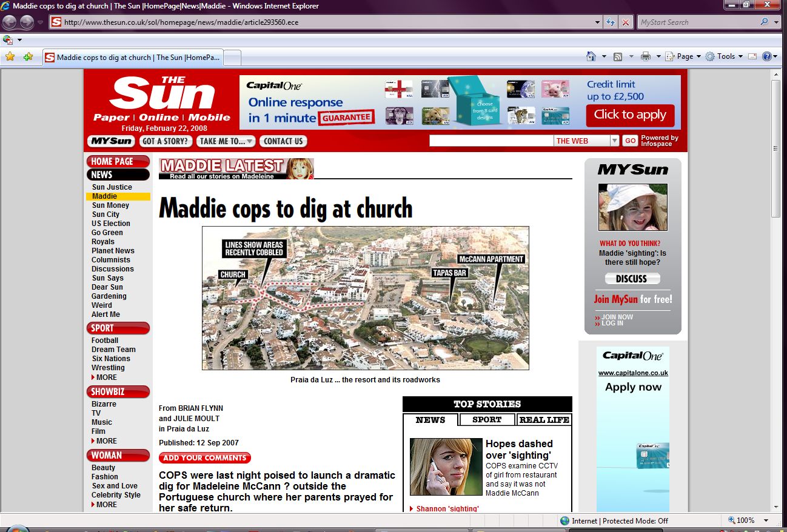The image size is (787, 532).
Task: Open the address bar history dropdown
Action: point(598,22)
